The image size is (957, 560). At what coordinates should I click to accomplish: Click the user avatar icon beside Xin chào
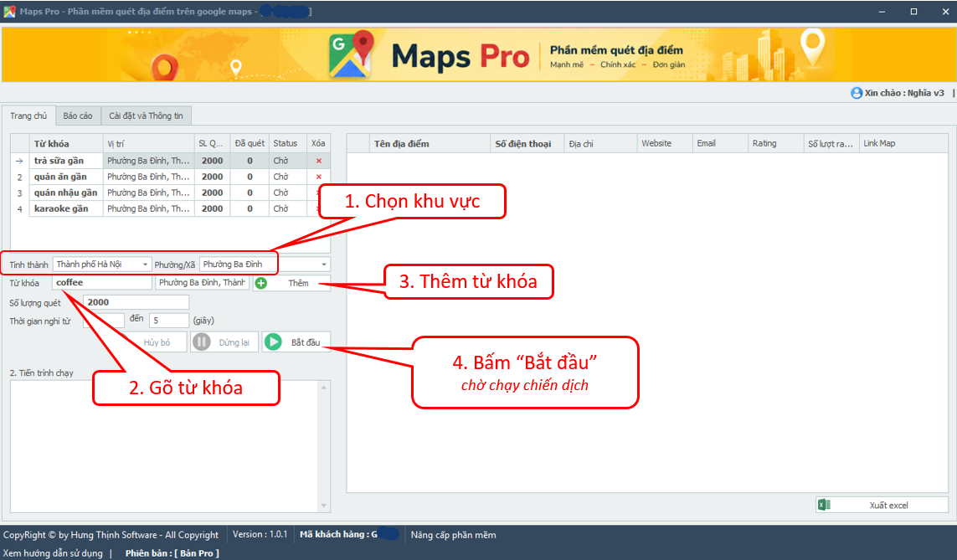(x=857, y=93)
